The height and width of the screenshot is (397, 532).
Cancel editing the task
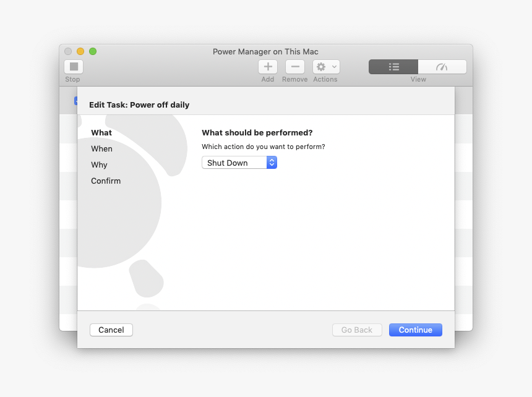click(111, 330)
